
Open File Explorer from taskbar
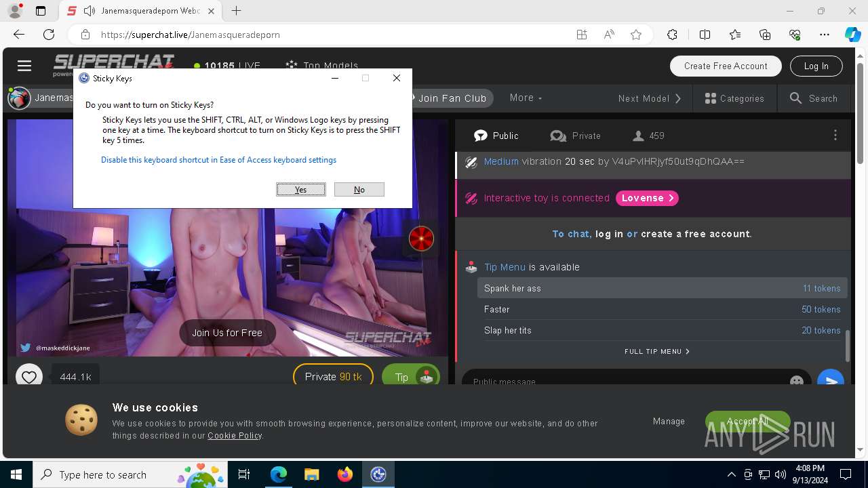tap(311, 474)
